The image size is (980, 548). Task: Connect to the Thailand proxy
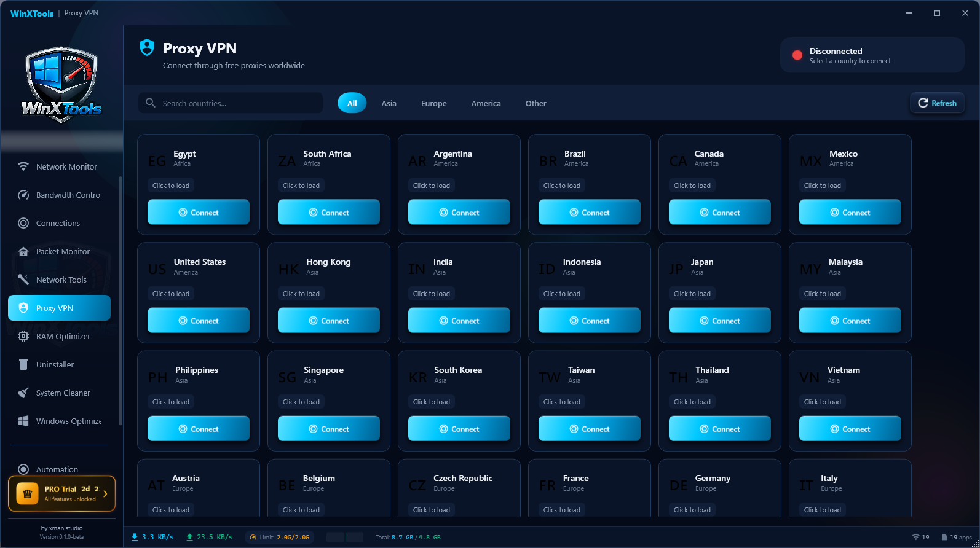[720, 429]
